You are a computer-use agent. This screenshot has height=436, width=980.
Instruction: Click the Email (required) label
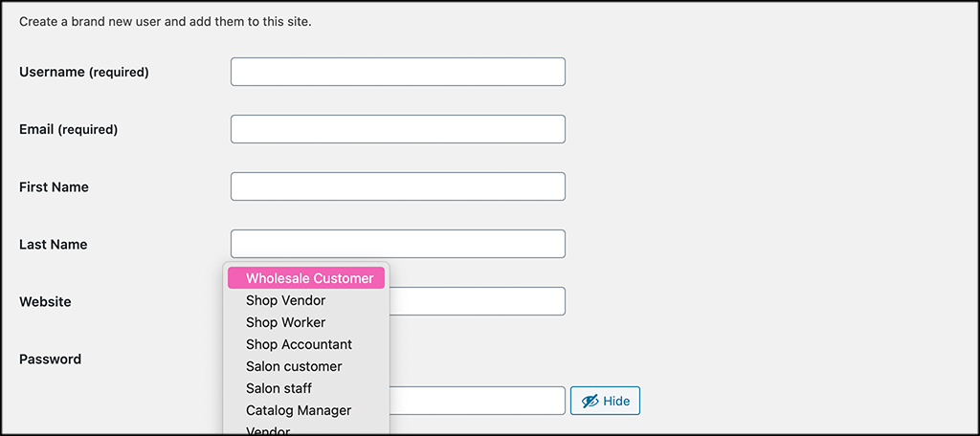pos(68,129)
